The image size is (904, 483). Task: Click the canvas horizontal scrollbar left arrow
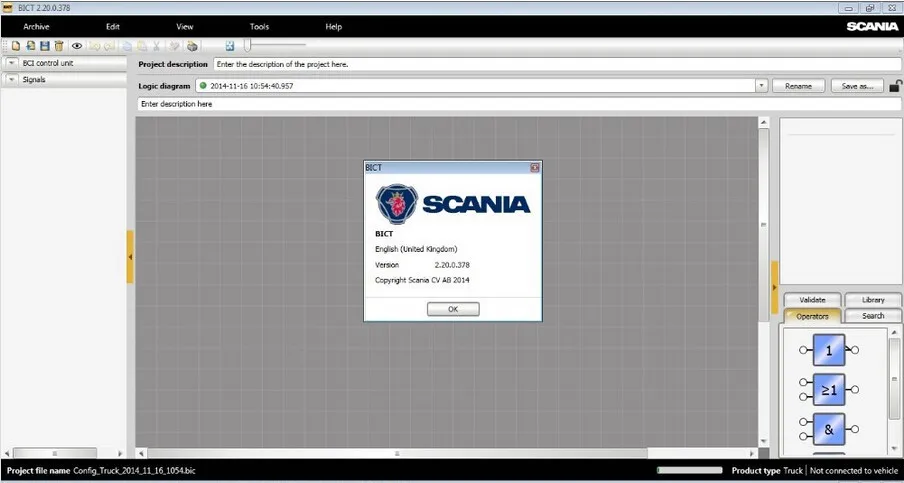click(142, 454)
